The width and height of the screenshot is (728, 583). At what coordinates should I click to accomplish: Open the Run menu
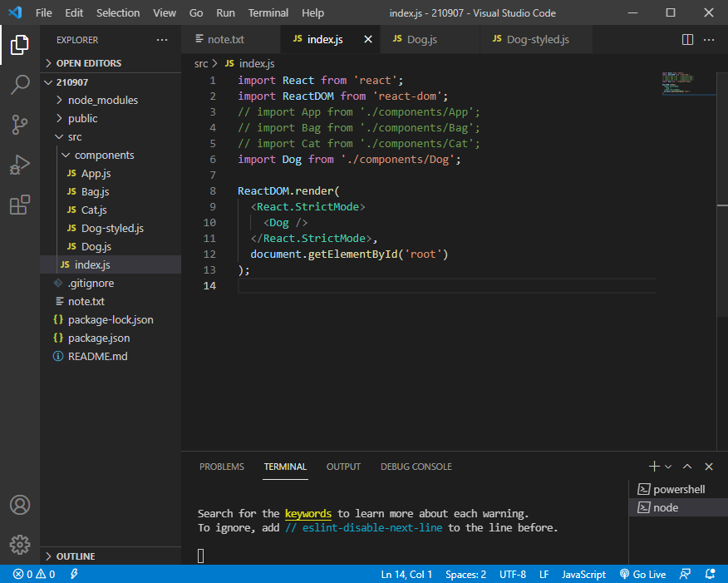[x=225, y=13]
